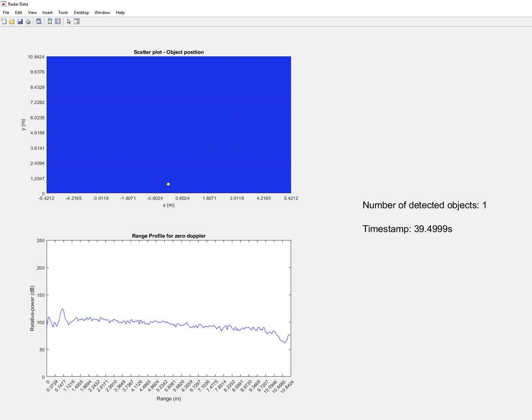Open the File menu

click(x=6, y=13)
